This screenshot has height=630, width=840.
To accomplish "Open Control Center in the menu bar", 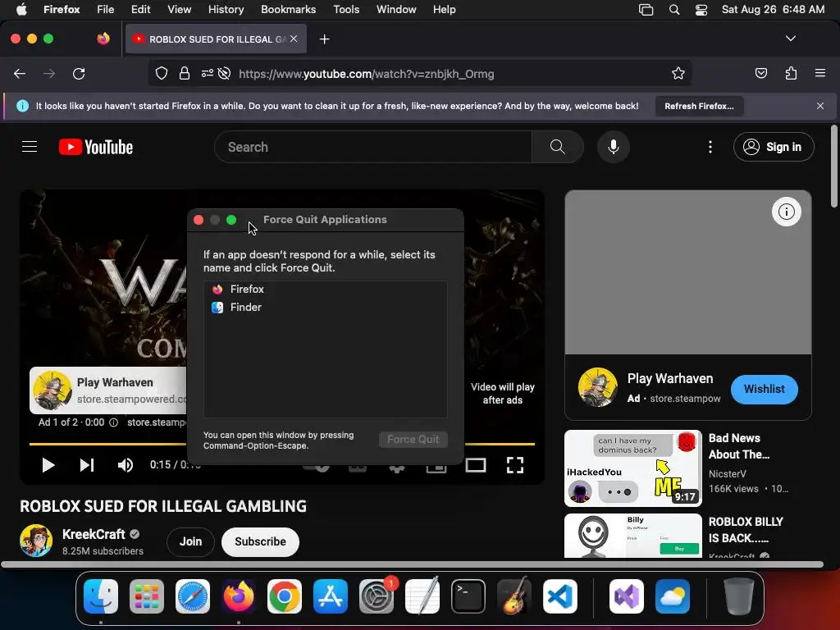I will (x=701, y=10).
